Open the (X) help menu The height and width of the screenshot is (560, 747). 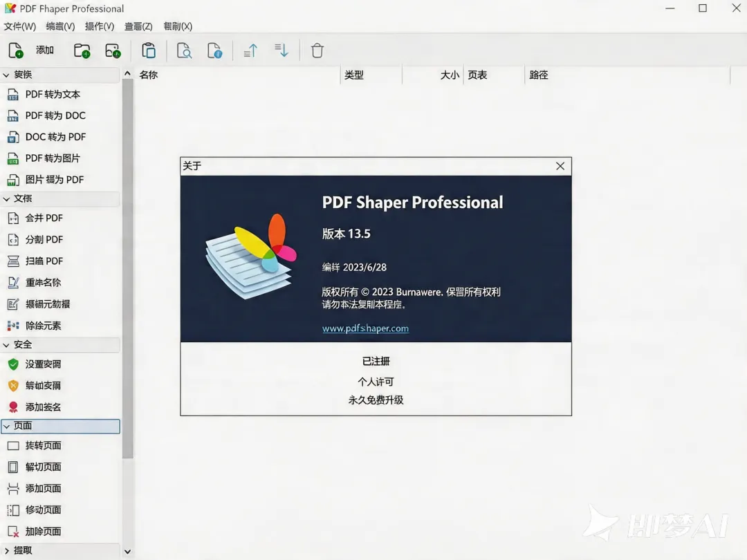178,26
